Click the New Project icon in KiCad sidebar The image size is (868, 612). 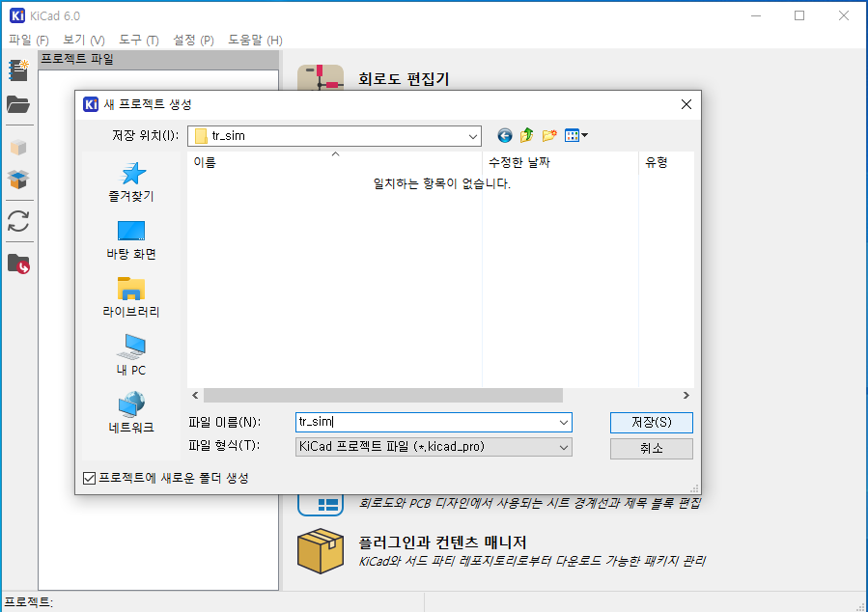coord(18,70)
